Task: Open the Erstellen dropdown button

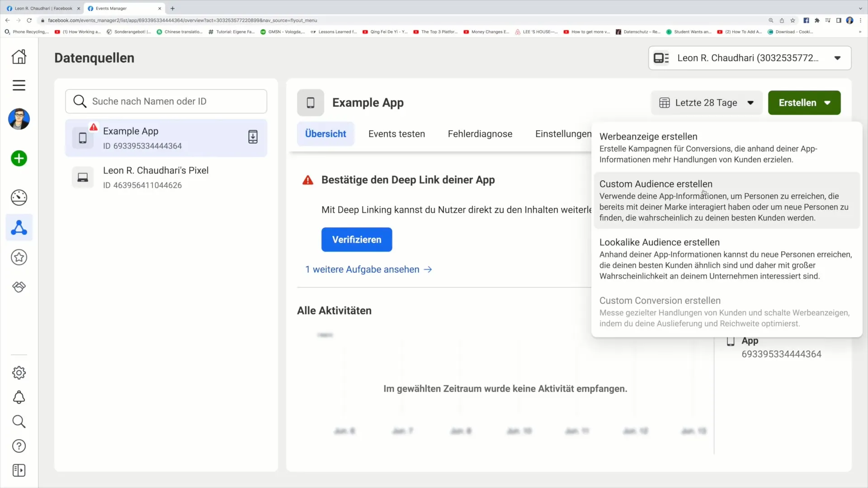Action: pyautogui.click(x=804, y=103)
